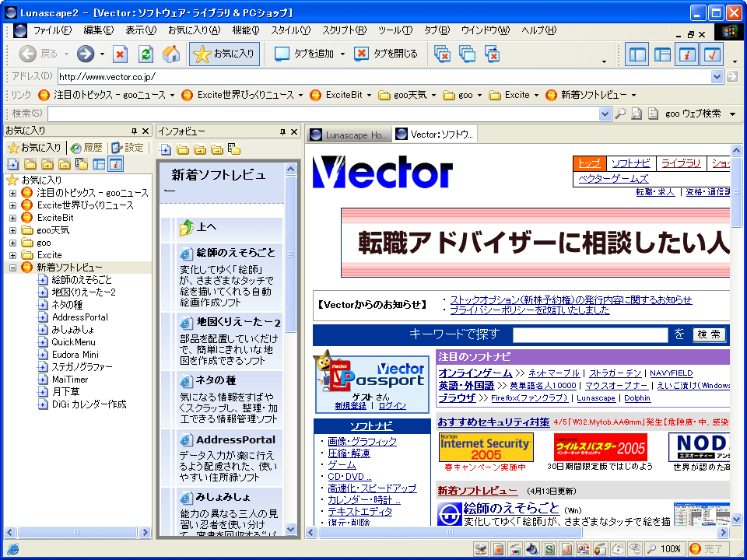Toggle the leftmost sidebar layout button in the main toolbar
The width and height of the screenshot is (747, 560).
[637, 54]
